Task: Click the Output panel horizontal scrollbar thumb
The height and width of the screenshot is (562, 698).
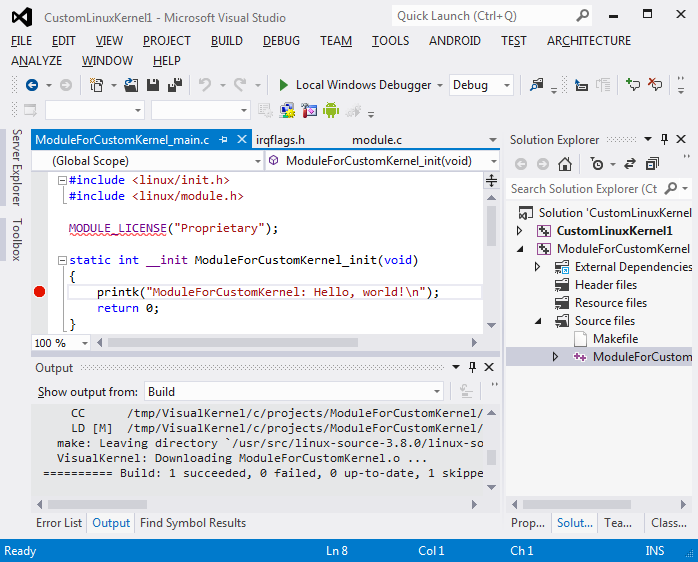Action: coord(97,505)
